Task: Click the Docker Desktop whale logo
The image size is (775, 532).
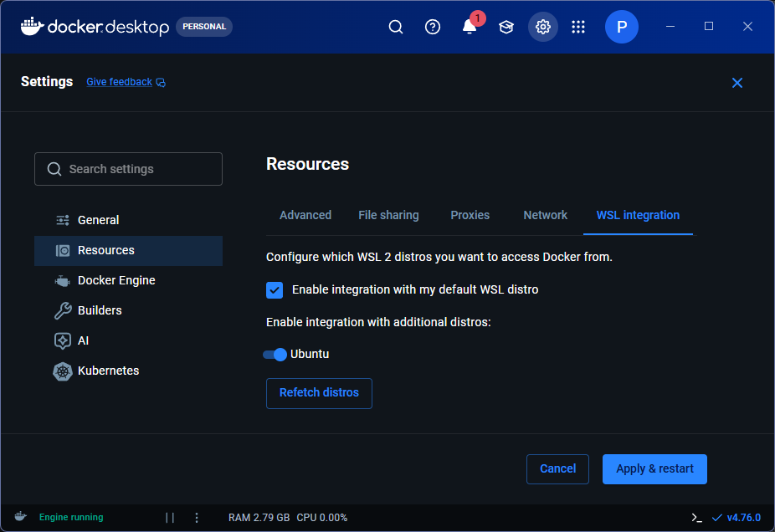Action: click(x=32, y=27)
